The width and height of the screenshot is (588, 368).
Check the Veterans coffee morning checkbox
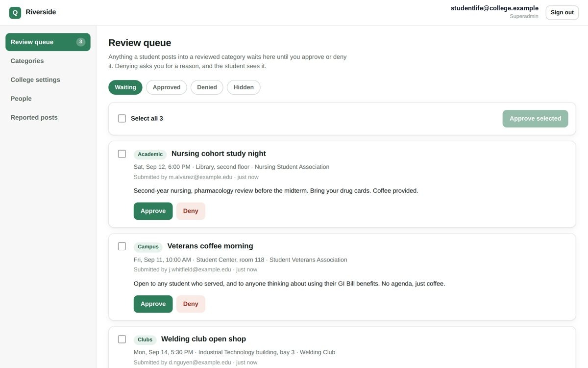pos(122,246)
